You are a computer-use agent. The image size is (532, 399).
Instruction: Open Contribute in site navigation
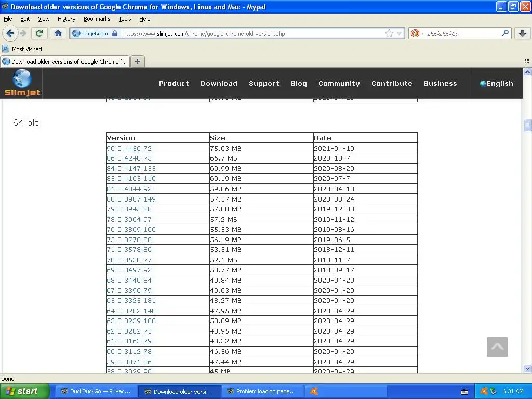coord(392,83)
